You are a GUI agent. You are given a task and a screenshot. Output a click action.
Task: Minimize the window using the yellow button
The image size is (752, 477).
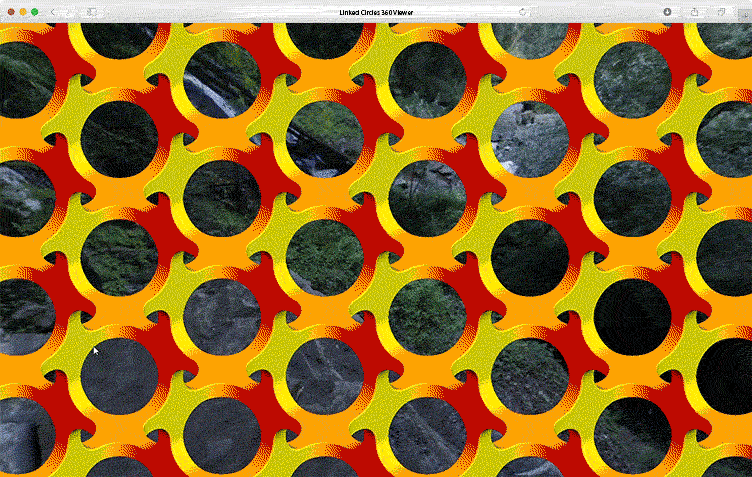[22, 11]
